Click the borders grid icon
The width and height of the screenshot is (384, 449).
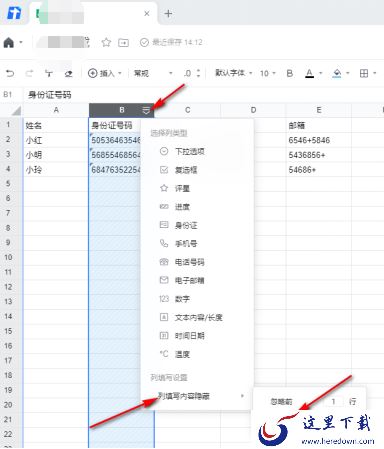pos(364,73)
